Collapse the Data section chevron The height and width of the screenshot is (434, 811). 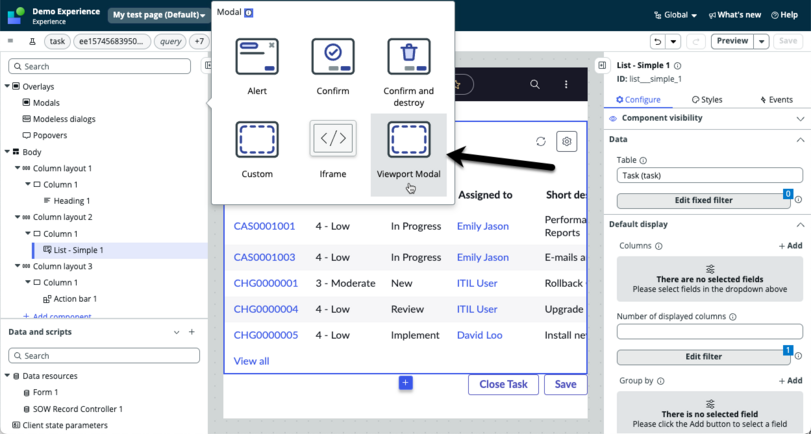click(x=800, y=140)
